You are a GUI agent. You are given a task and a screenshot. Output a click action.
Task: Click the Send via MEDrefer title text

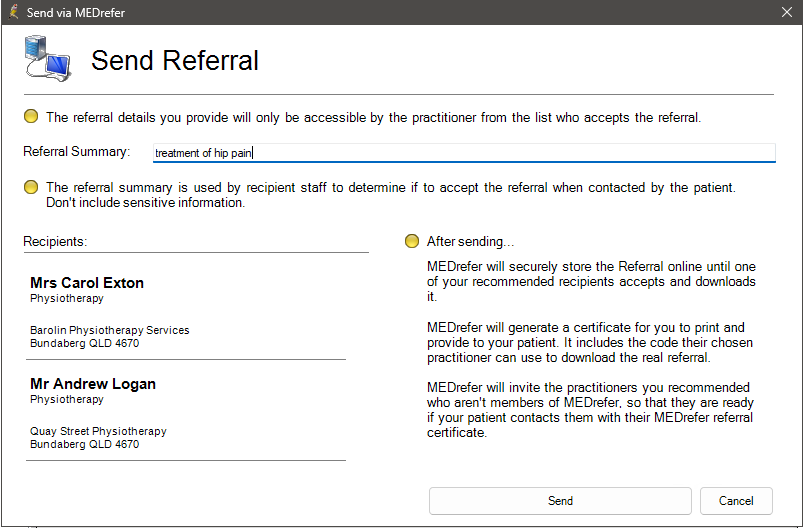pos(76,12)
